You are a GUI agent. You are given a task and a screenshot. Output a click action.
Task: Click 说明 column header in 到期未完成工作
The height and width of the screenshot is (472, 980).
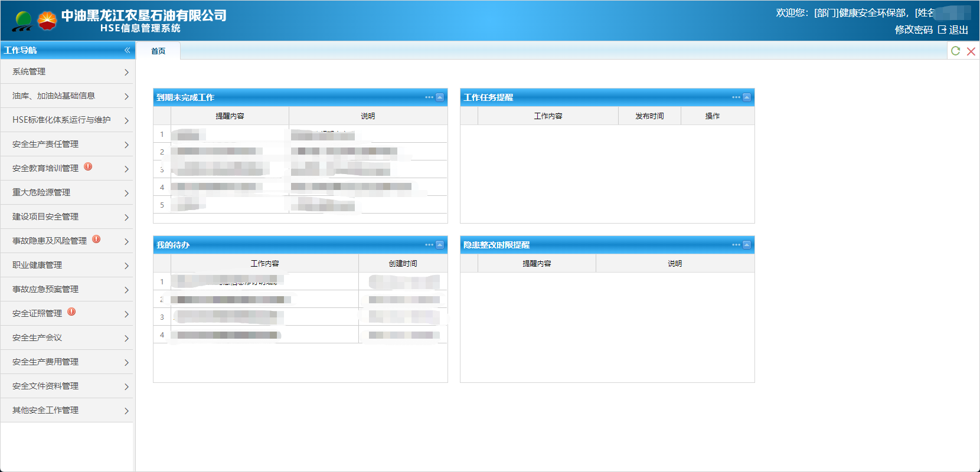point(368,116)
